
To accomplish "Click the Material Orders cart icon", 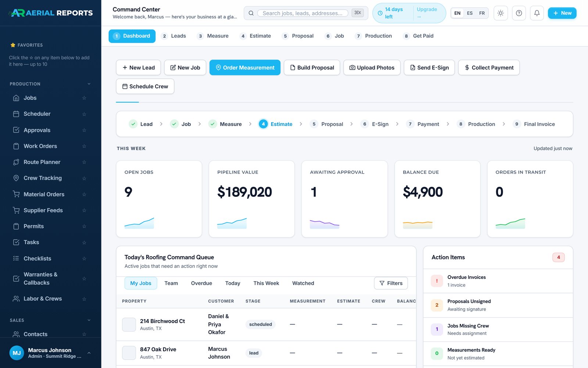I will tap(16, 194).
